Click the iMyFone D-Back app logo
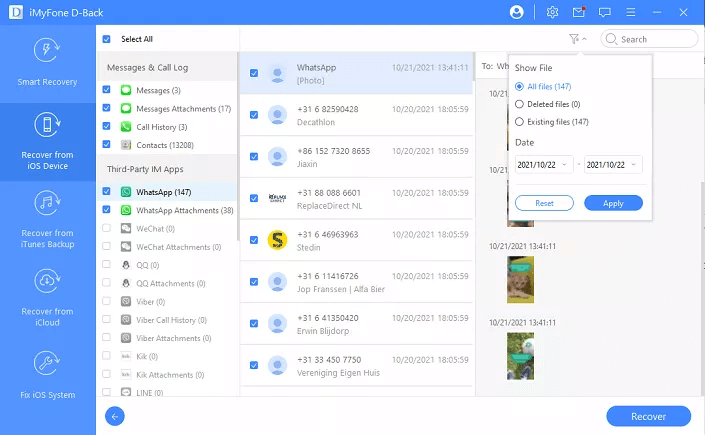This screenshot has width=705, height=435. click(16, 12)
